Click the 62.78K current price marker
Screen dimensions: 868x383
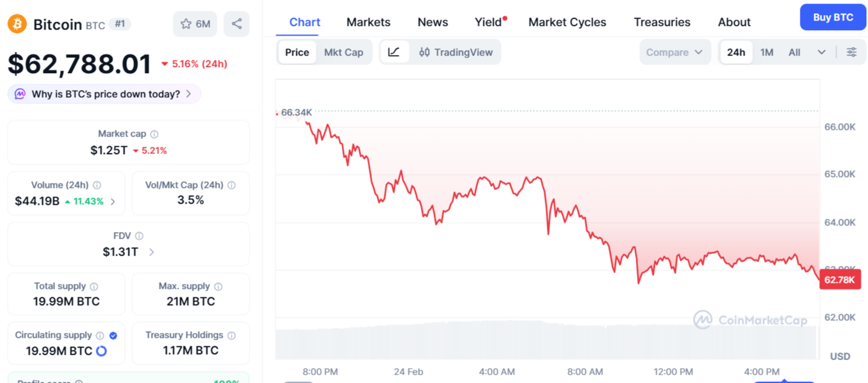839,280
